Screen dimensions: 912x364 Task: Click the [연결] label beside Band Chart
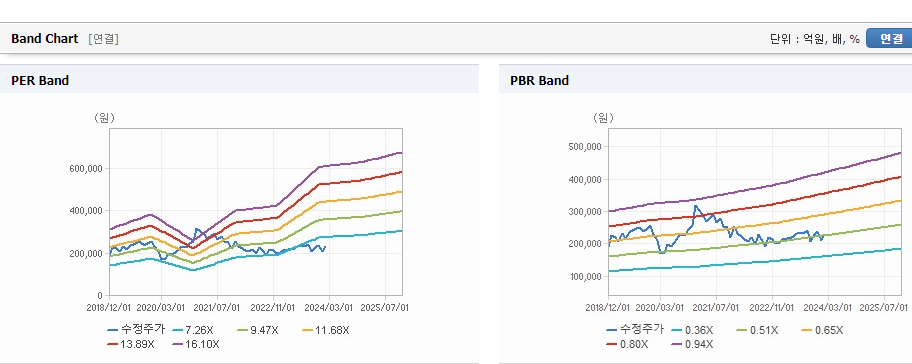pos(104,39)
